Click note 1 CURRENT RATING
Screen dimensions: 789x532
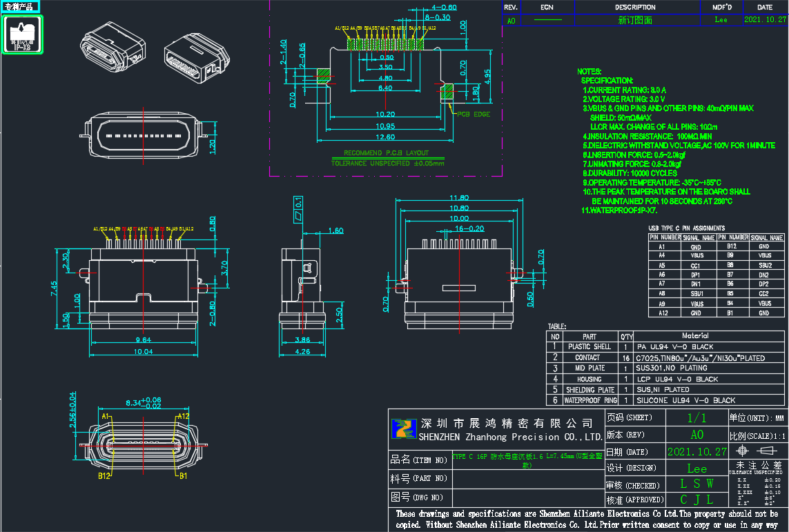click(624, 90)
